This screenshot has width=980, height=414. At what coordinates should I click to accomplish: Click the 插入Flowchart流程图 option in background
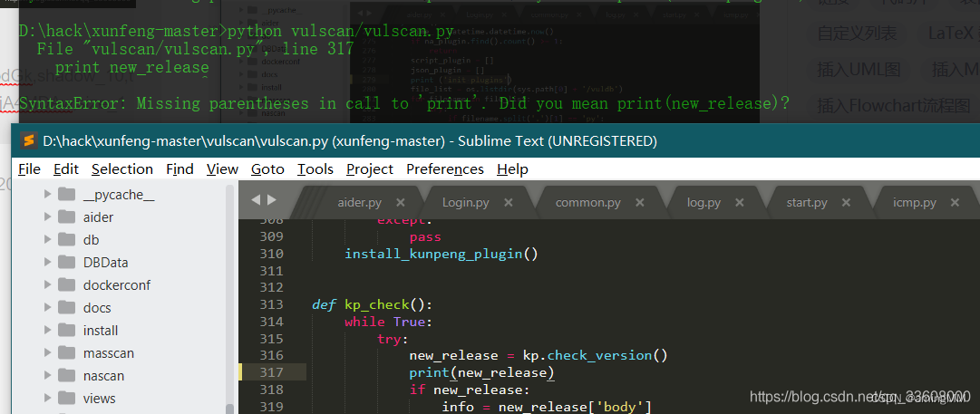(x=893, y=105)
